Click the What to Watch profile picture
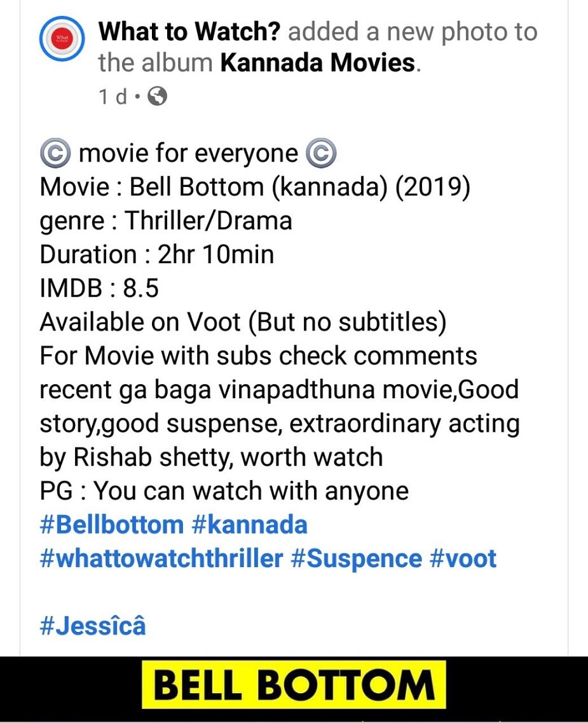 pyautogui.click(x=62, y=39)
